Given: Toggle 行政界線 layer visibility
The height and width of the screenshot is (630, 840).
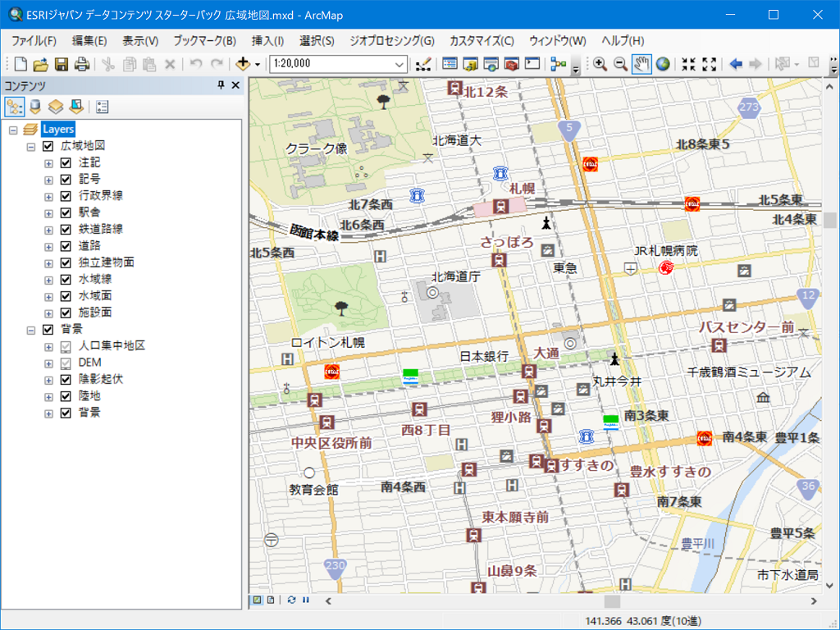Looking at the screenshot, I should click(x=66, y=196).
